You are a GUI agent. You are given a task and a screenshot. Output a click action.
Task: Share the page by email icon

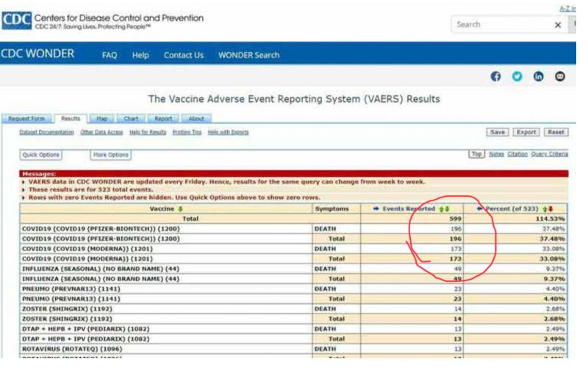[x=560, y=76]
